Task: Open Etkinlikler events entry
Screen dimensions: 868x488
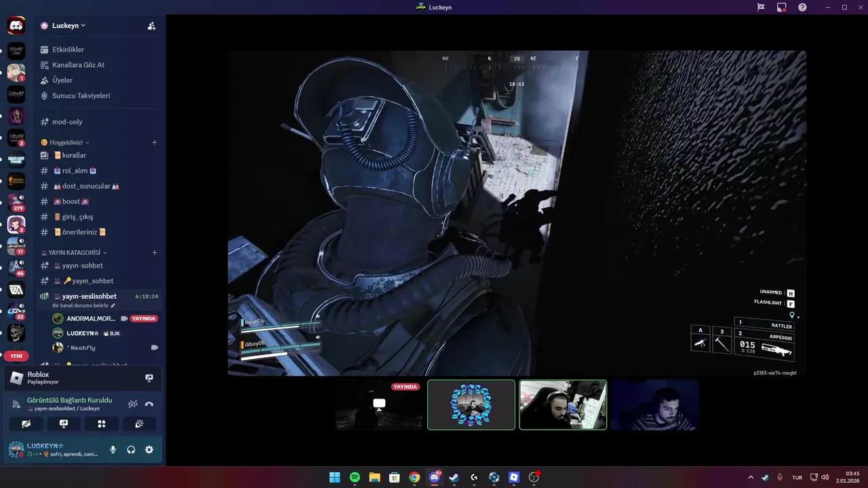Action: [x=99, y=49]
